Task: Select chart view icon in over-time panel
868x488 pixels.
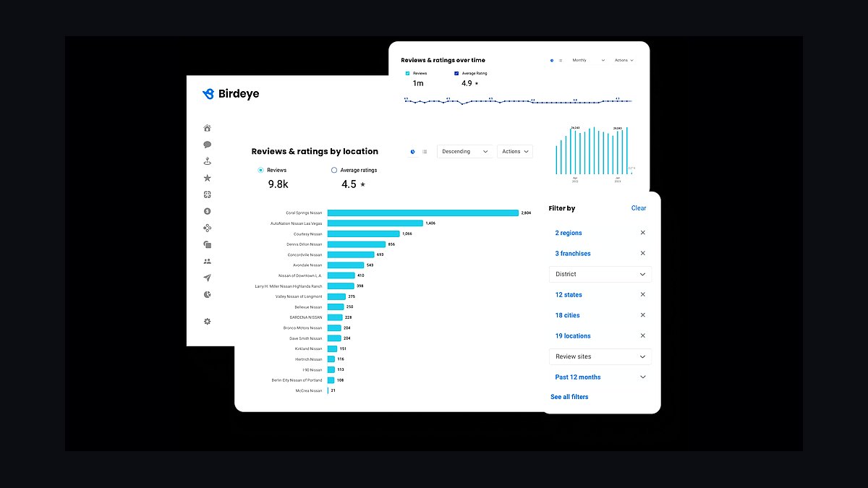Action: click(552, 61)
